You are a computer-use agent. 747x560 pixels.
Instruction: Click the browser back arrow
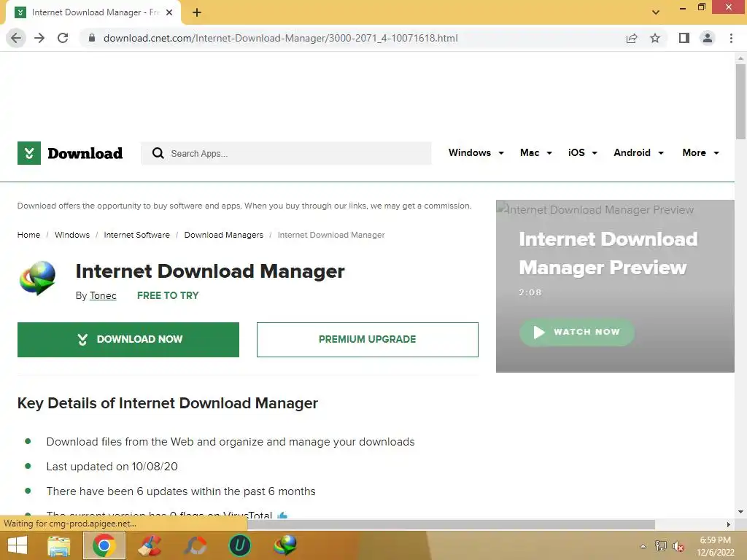tap(16, 38)
